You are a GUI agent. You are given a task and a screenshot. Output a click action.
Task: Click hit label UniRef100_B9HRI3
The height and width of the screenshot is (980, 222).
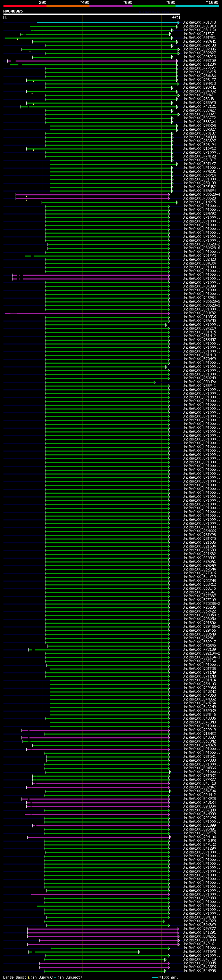click(199, 84)
